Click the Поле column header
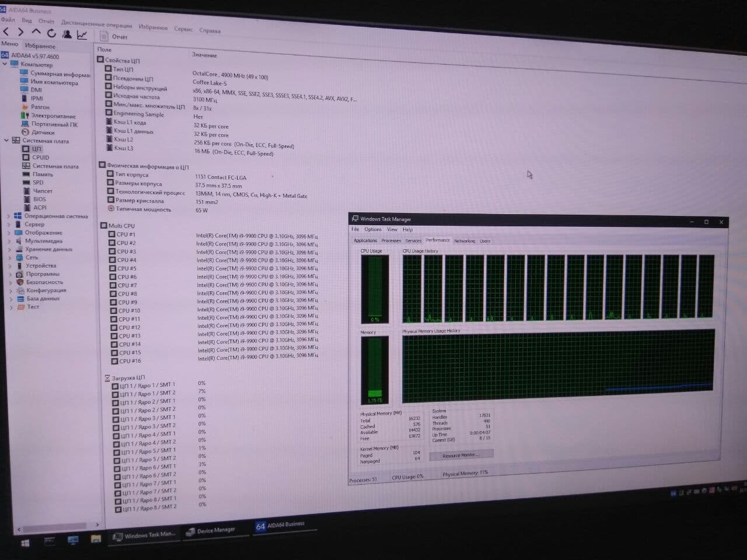Image resolution: width=747 pixels, height=560 pixels. (x=104, y=50)
